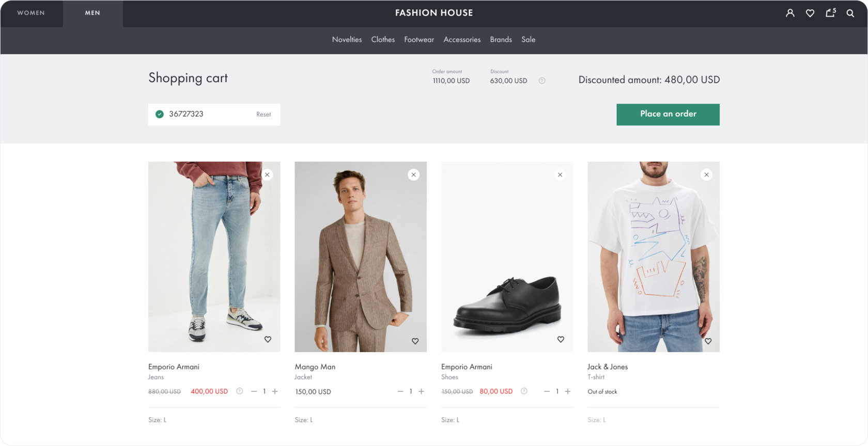
Task: Open wishlist heart icon in header
Action: [810, 13]
